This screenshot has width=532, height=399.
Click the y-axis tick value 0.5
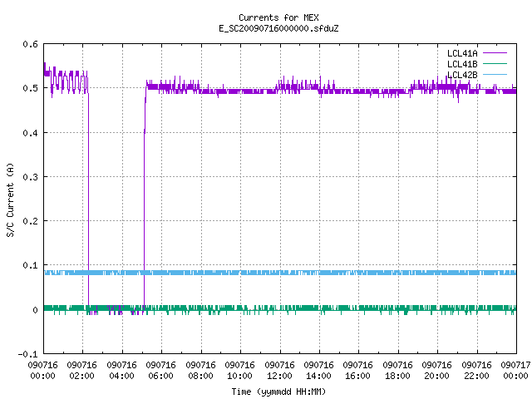30,88
